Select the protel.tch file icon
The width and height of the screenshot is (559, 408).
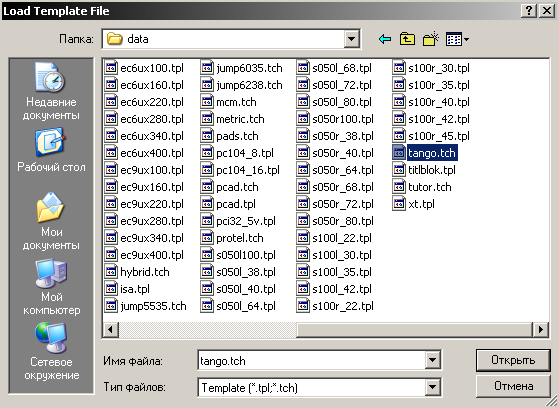point(207,238)
